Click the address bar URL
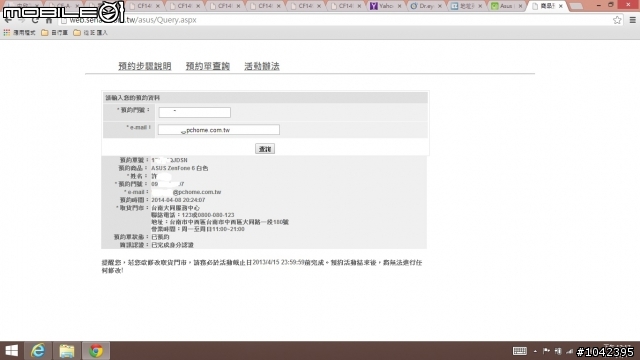This screenshot has width=640, height=360. pos(133,20)
